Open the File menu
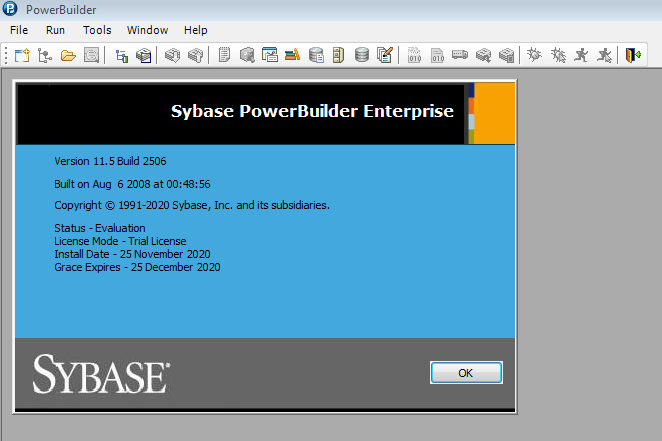 pyautogui.click(x=19, y=30)
